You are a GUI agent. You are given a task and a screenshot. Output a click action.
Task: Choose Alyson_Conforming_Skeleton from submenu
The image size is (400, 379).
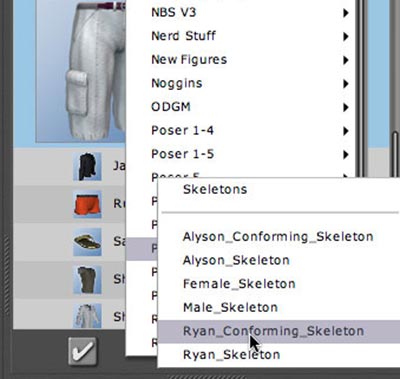(278, 237)
